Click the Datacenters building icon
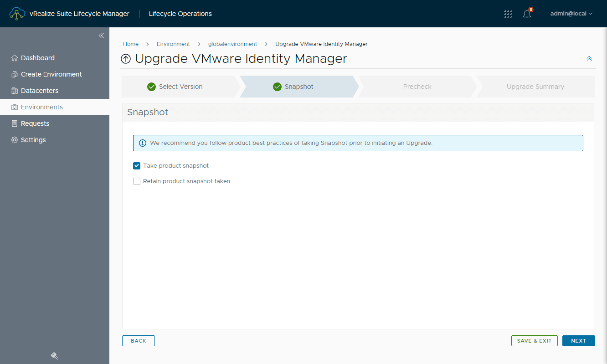This screenshot has height=364, width=607. click(14, 91)
